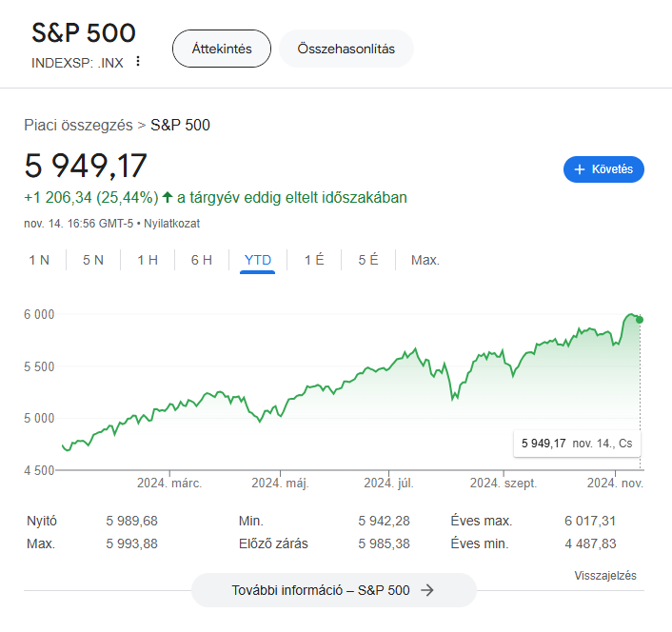
Task: Select the 6 H time range
Action: [x=202, y=260]
